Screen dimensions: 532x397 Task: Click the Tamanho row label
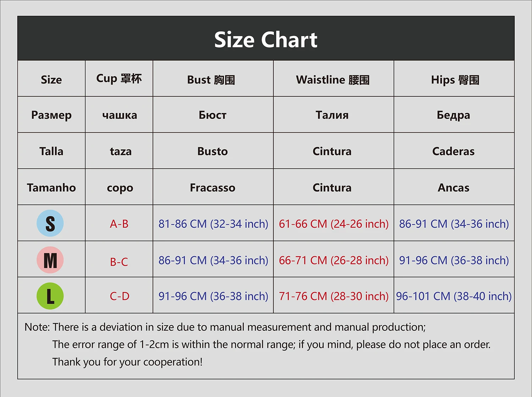(x=51, y=187)
